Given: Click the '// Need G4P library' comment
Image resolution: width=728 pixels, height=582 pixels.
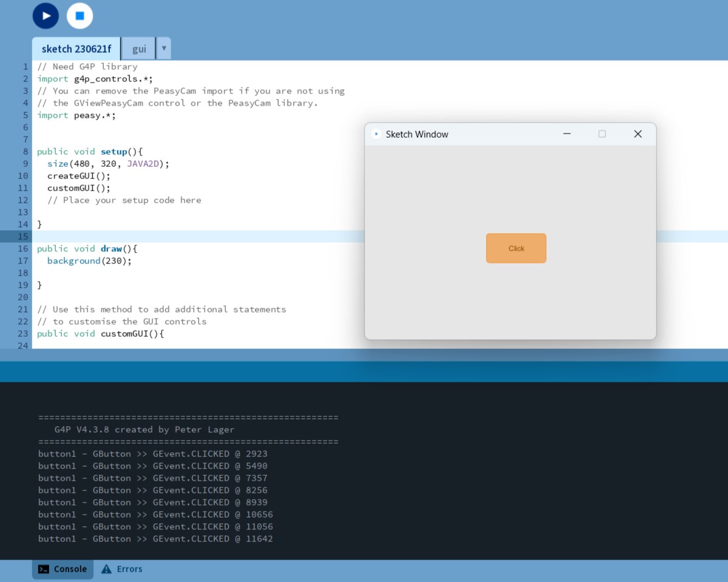Looking at the screenshot, I should (87, 67).
